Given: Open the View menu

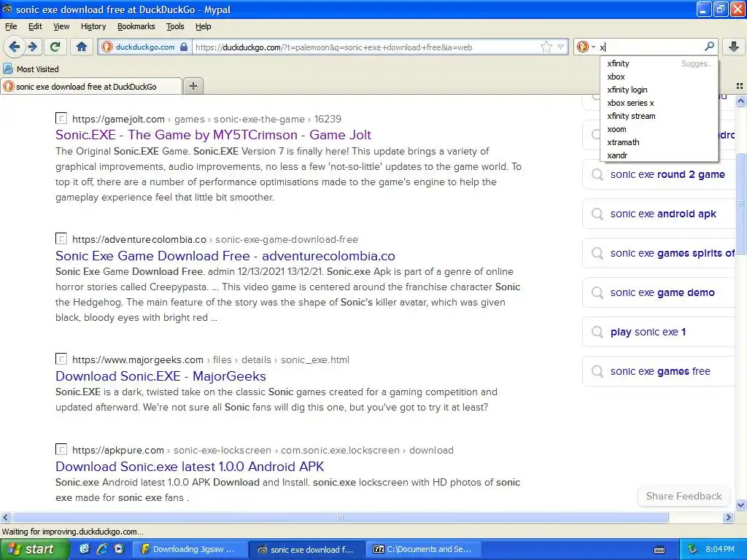Looking at the screenshot, I should click(x=61, y=26).
